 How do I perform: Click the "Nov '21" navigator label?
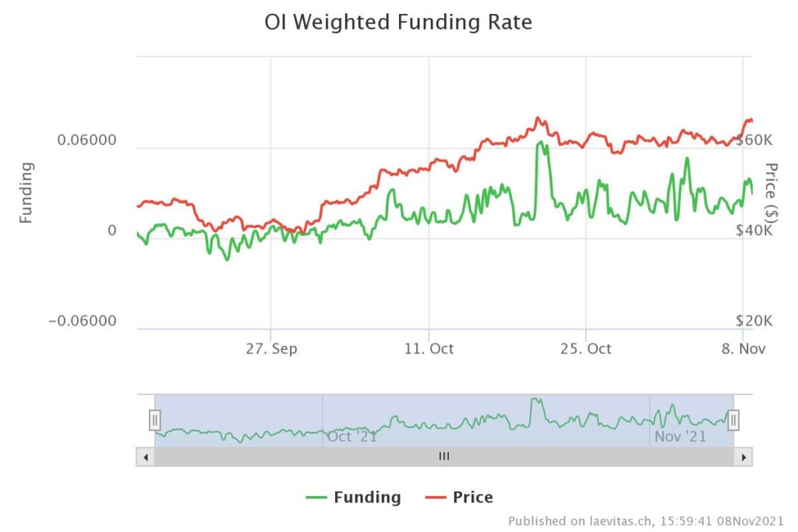[680, 436]
